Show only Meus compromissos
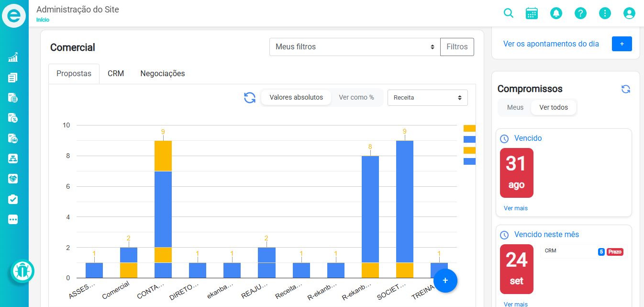644x307 pixels. coord(515,107)
